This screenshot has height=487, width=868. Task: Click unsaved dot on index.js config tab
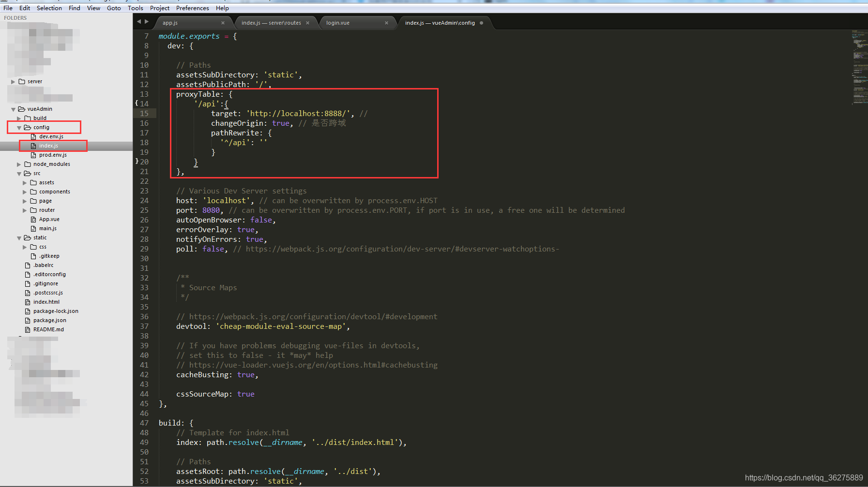481,23
